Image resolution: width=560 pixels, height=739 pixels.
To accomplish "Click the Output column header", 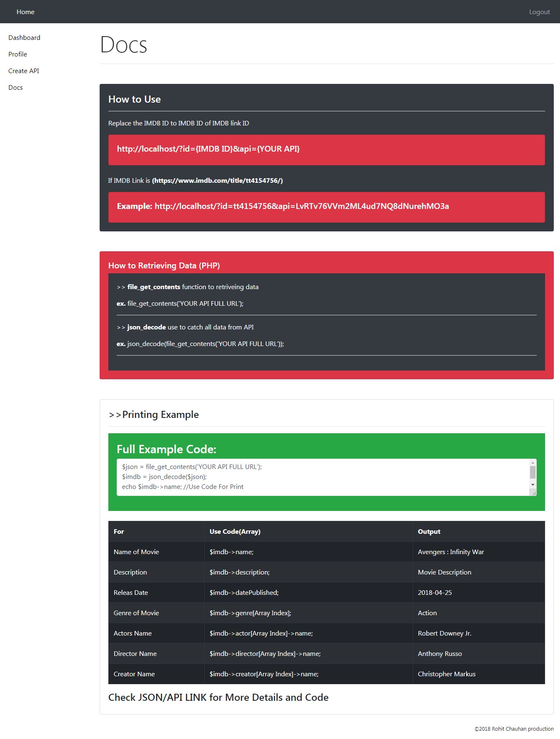I will click(479, 531).
